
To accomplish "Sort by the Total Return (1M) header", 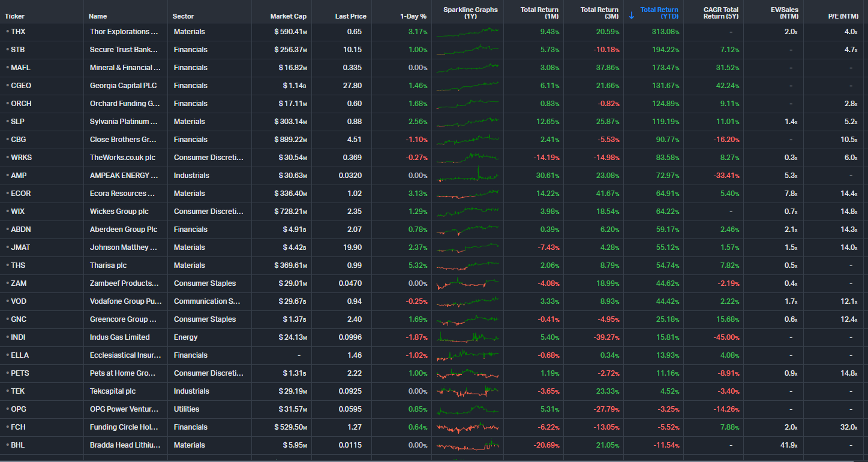I will tap(539, 13).
